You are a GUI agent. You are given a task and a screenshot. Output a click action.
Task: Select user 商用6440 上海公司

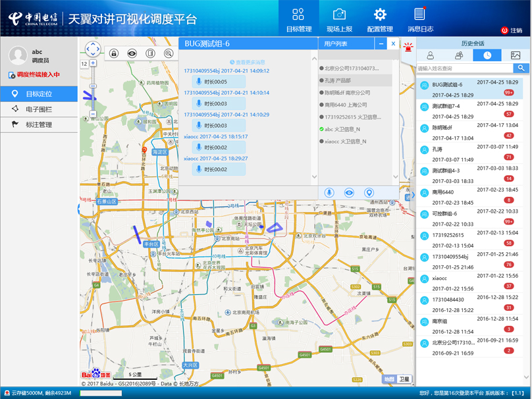point(356,105)
